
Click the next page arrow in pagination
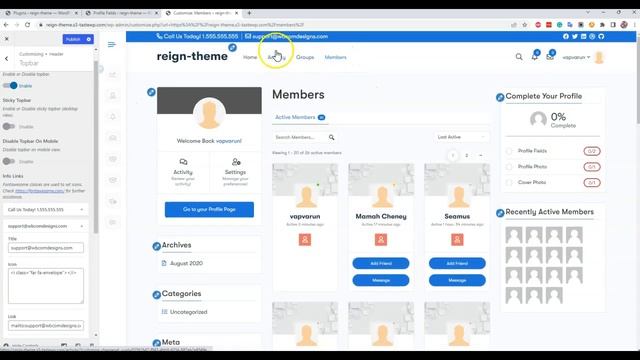pyautogui.click(x=480, y=156)
